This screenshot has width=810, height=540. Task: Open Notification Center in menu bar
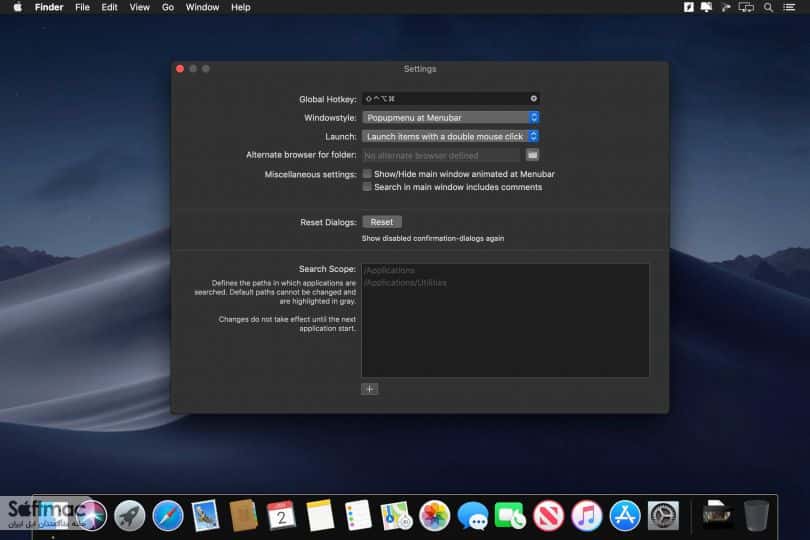click(x=789, y=7)
